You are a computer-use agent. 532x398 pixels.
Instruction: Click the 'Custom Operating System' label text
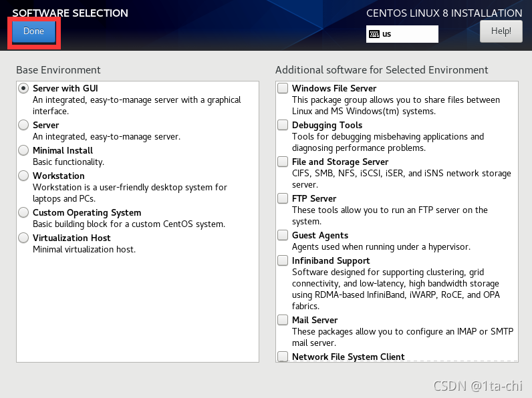87,213
